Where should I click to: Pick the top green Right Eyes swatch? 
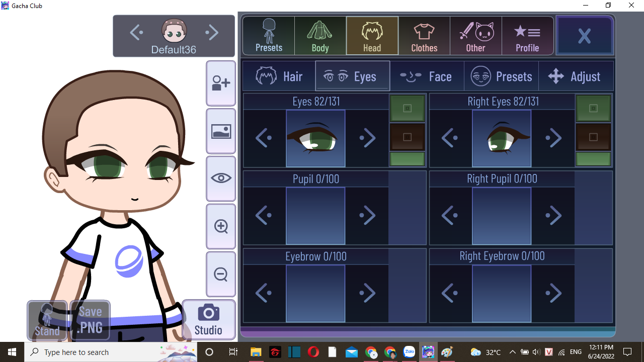pyautogui.click(x=593, y=108)
